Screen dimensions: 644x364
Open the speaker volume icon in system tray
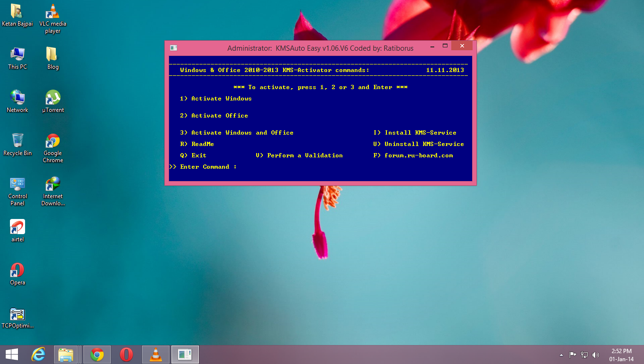(595, 354)
